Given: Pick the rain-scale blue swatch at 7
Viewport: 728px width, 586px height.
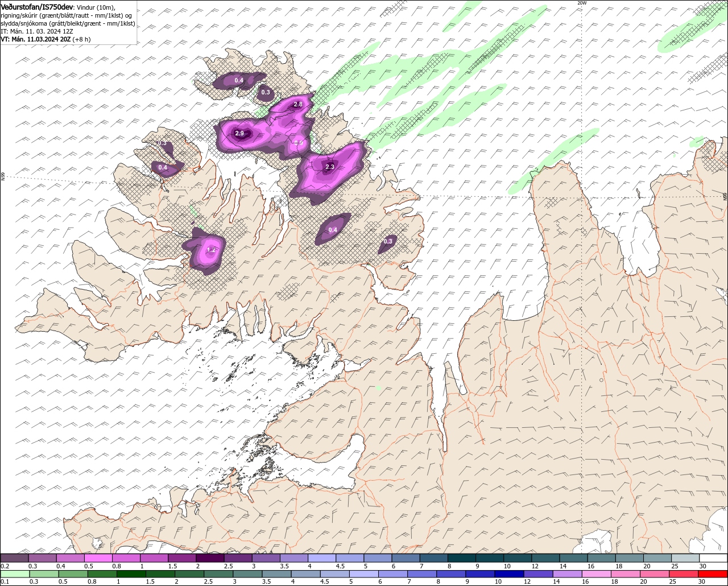Looking at the screenshot, I should (422, 574).
